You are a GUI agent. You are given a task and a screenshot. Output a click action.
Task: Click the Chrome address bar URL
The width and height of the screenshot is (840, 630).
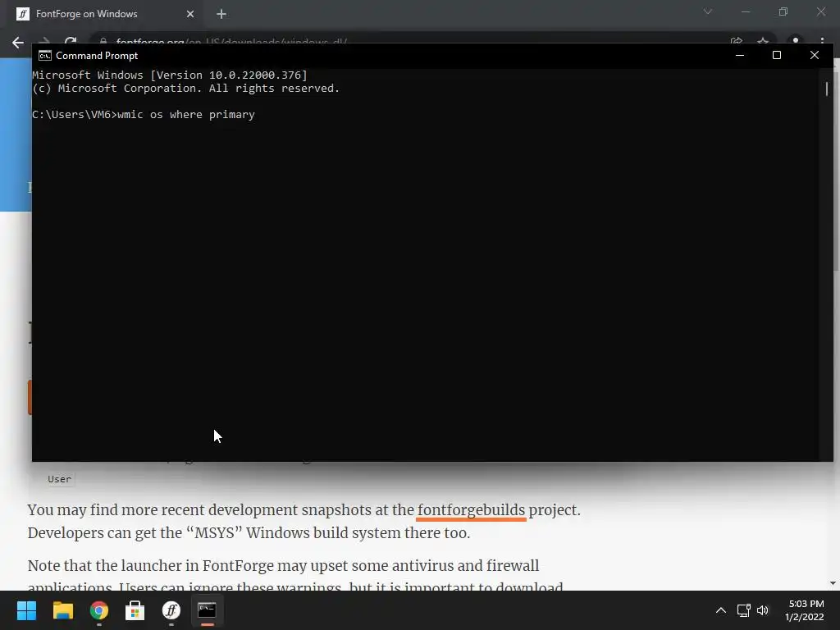click(x=231, y=41)
